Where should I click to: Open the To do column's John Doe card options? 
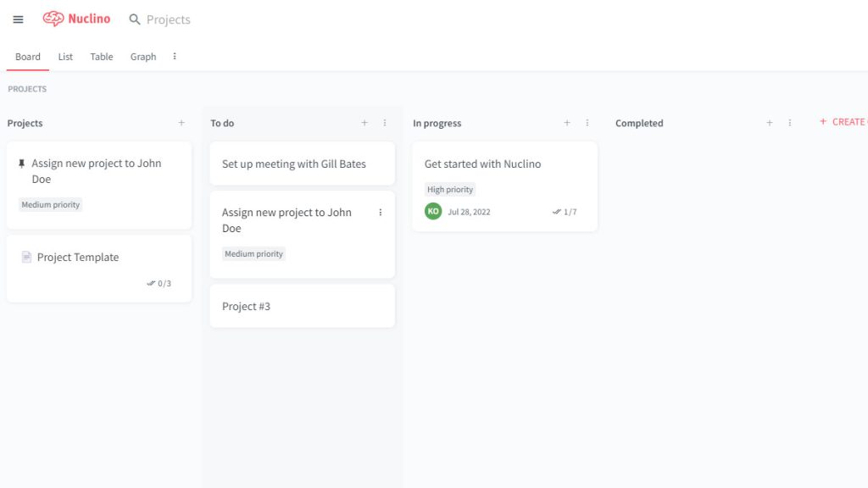click(x=381, y=213)
